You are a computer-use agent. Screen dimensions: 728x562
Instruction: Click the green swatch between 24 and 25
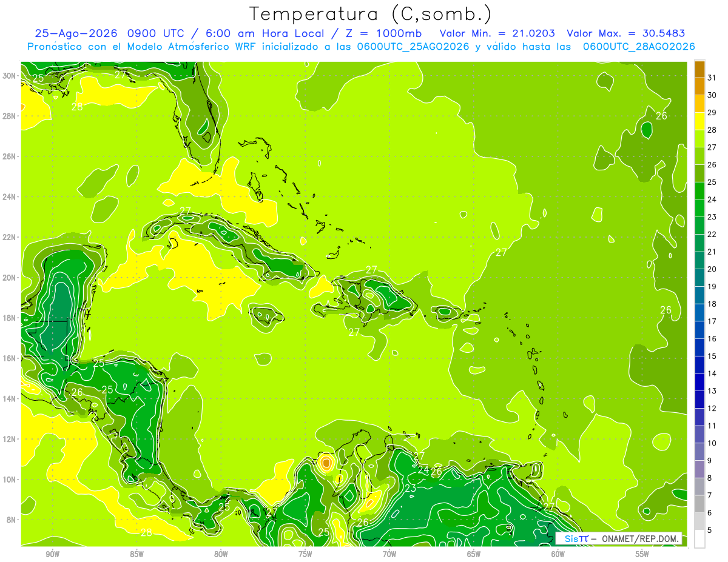699,191
